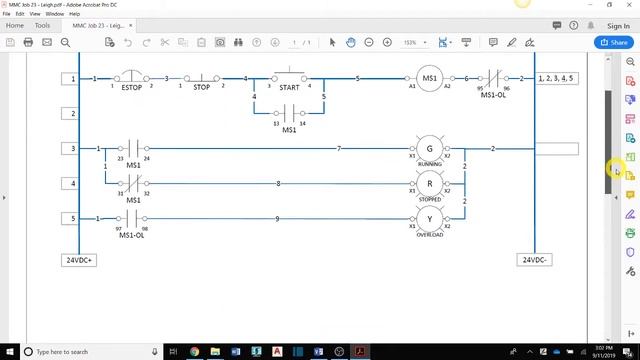This screenshot has height=360, width=640.
Task: Open the Edit menu
Action: click(x=20, y=14)
